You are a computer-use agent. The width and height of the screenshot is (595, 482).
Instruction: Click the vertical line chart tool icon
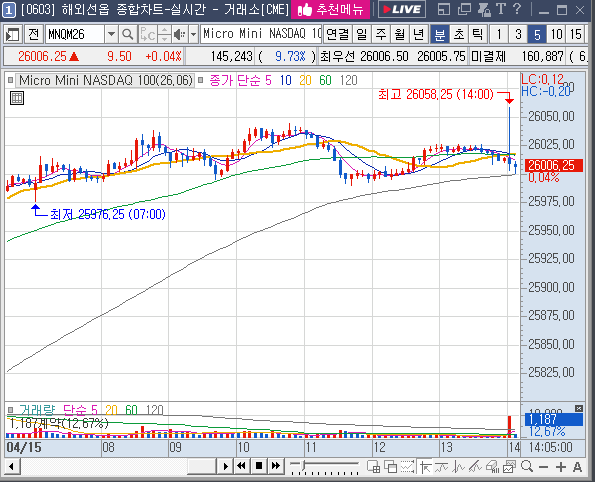pos(459,466)
